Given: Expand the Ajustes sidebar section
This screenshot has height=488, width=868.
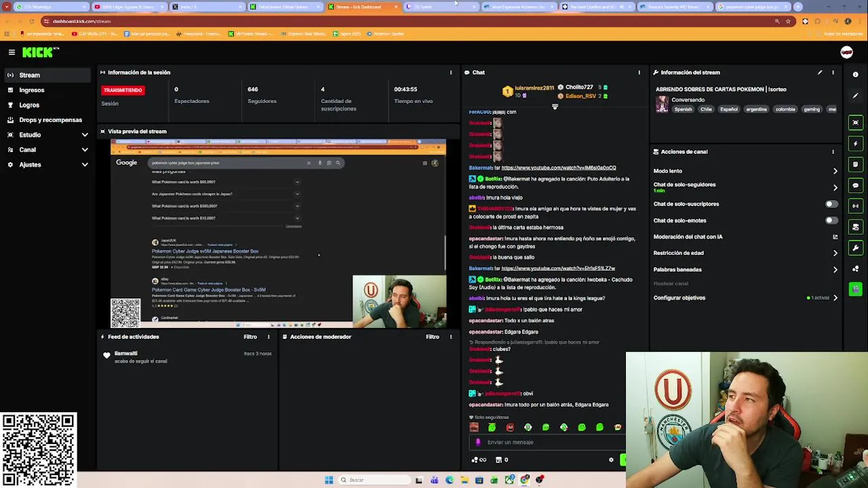Looking at the screenshot, I should (x=47, y=165).
